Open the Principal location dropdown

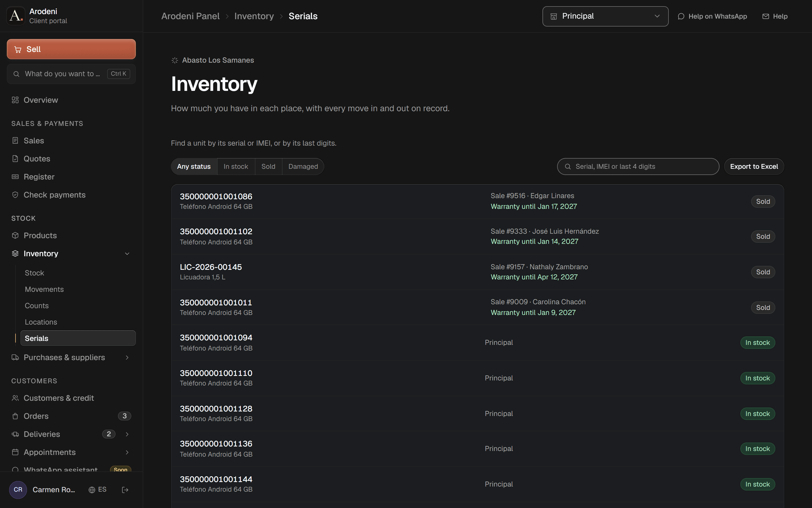click(605, 16)
